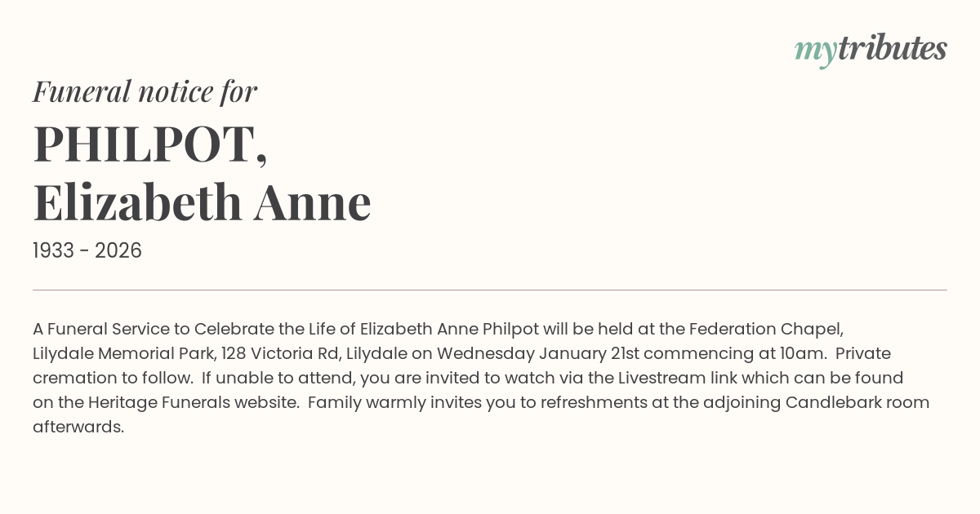Click "Elizabeth Anne Philpot" in the notice paragraph
The width and height of the screenshot is (980, 514).
tap(449, 329)
